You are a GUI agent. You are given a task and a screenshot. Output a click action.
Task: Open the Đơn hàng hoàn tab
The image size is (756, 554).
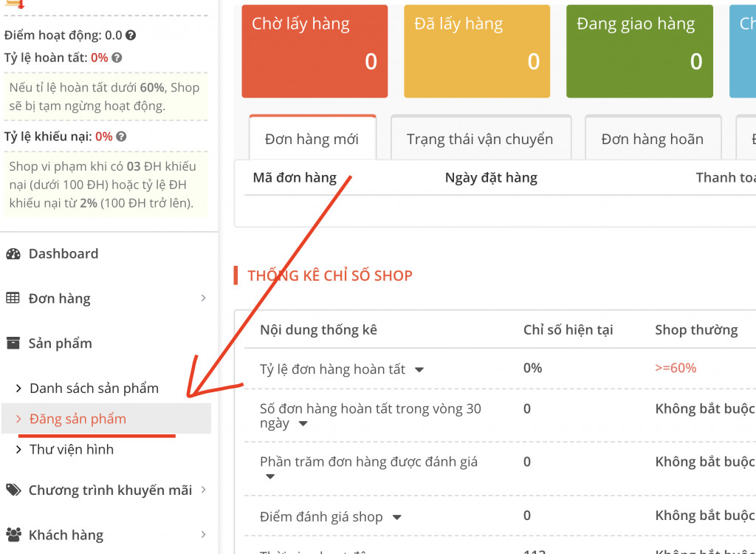click(652, 139)
